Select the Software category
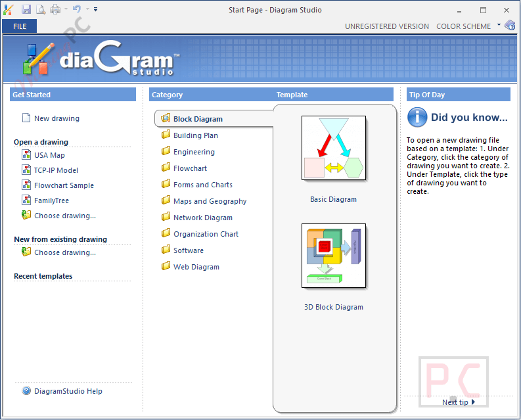Viewport: 521px width, 420px height. 189,250
